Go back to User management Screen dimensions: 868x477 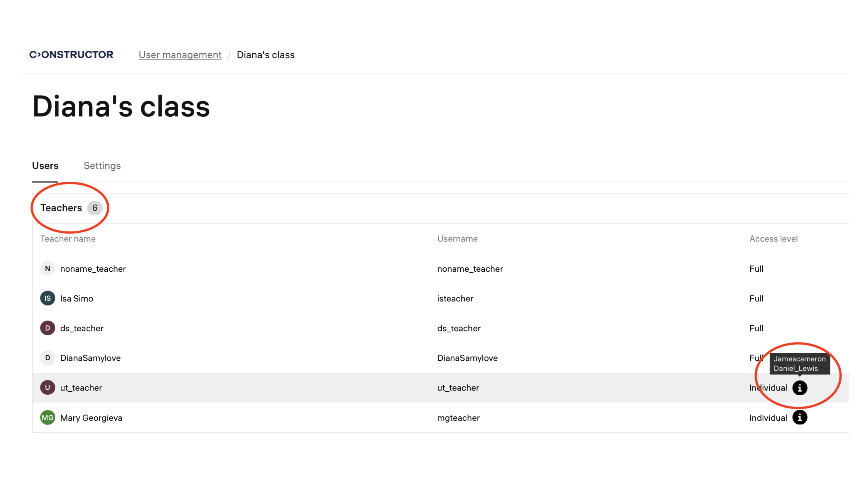pyautogui.click(x=180, y=55)
